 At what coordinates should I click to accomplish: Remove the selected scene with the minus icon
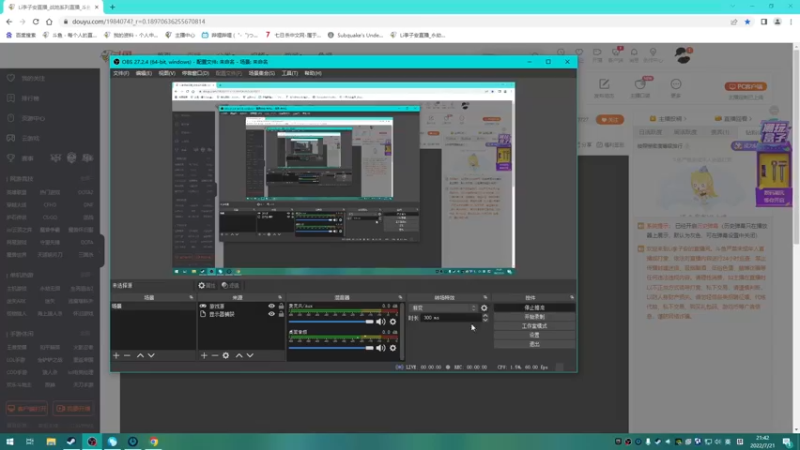click(x=128, y=355)
